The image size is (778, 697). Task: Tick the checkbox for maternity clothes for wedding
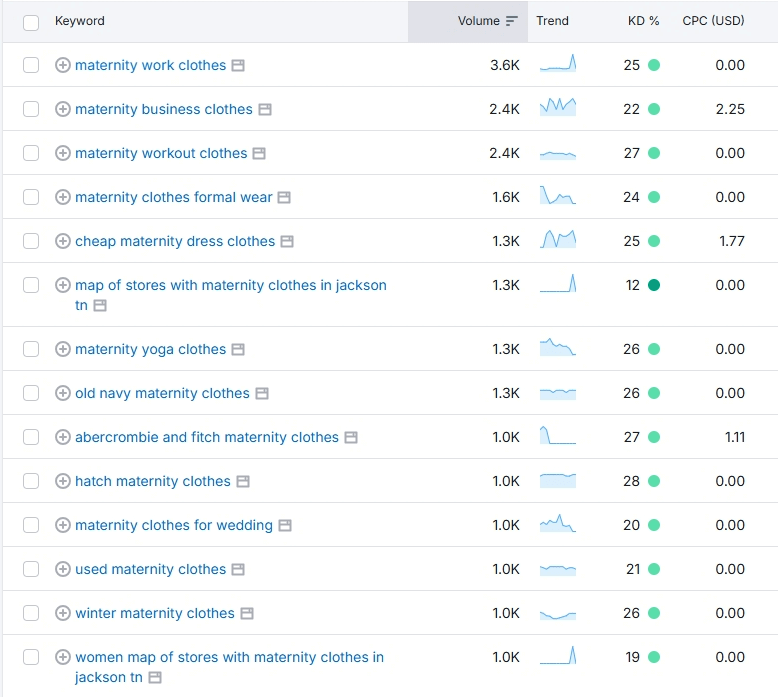31,525
